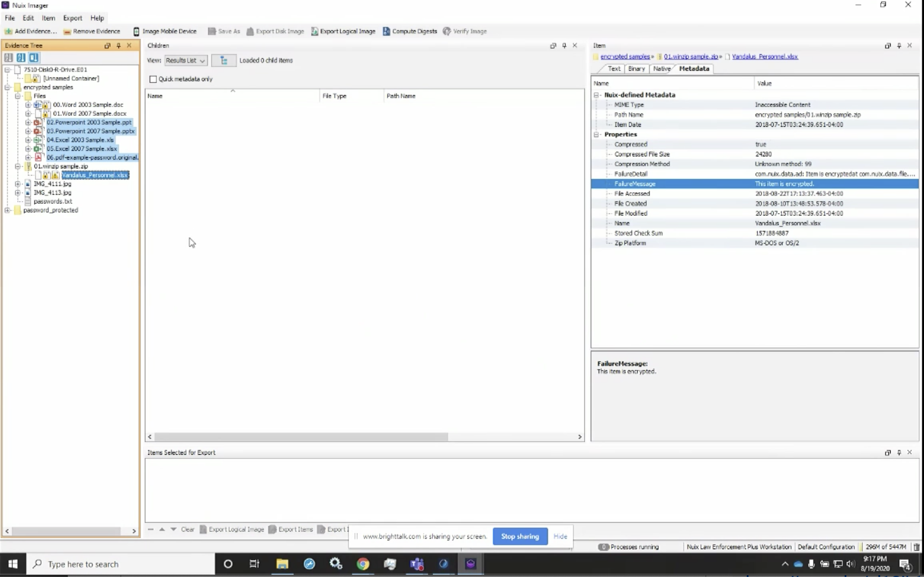Open the View Results List dropdown
The image size is (924, 577).
click(x=185, y=61)
